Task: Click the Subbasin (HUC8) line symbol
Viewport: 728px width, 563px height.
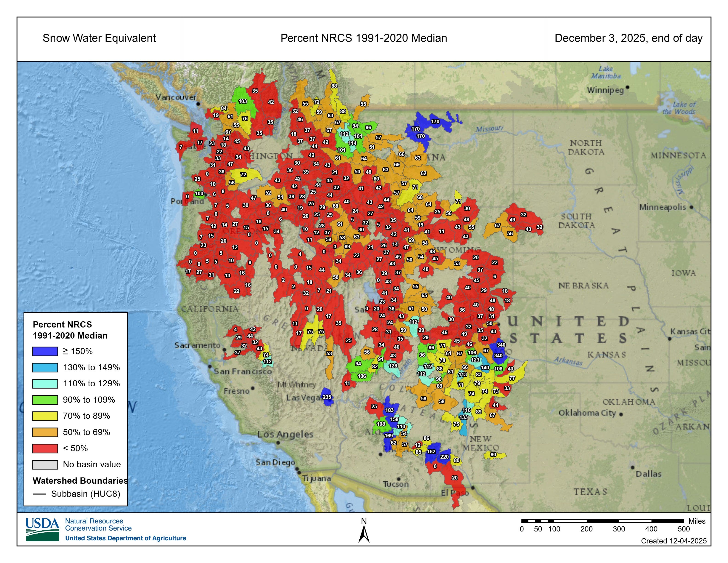Action: [x=39, y=494]
